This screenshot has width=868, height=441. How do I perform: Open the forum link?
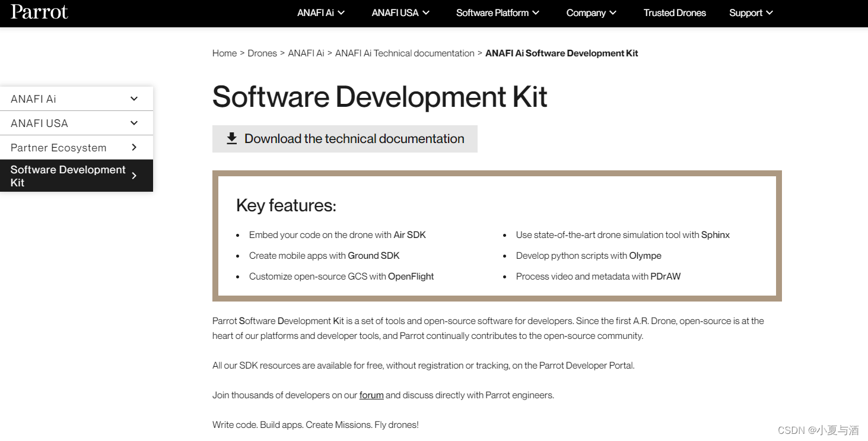click(371, 395)
